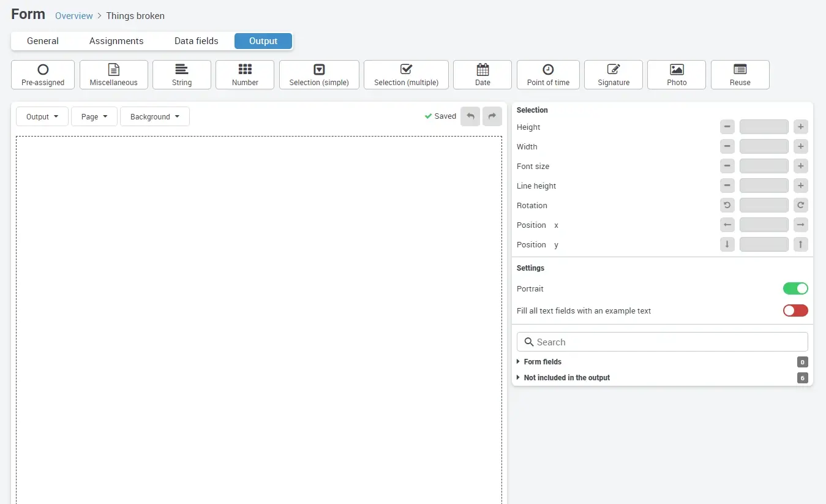This screenshot has height=504, width=826.
Task: Enable fill all text fields with example text
Action: (x=795, y=310)
